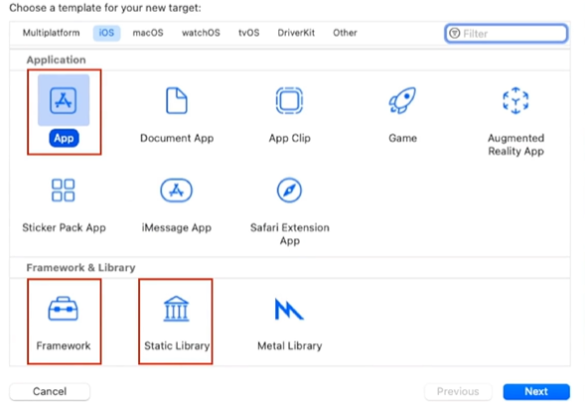Select the iOS platform tab

pyautogui.click(x=106, y=33)
